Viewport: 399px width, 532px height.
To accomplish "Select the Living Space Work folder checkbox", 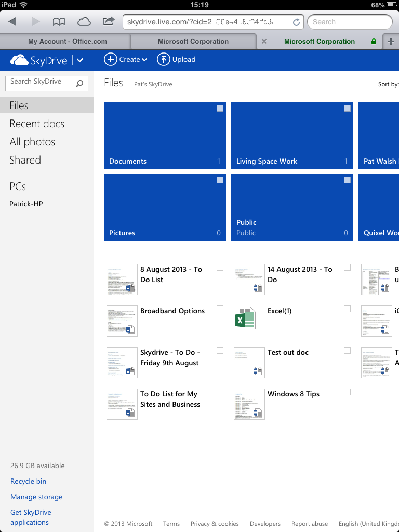I will point(347,108).
